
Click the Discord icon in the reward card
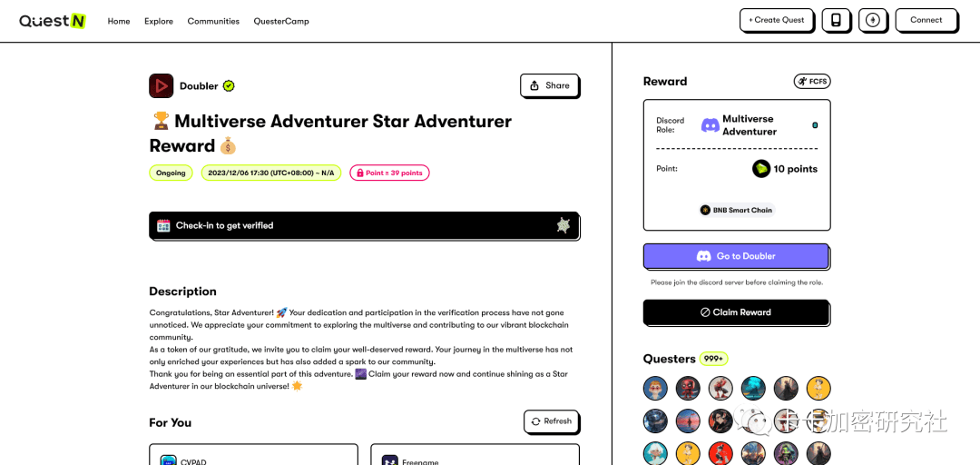coord(710,125)
